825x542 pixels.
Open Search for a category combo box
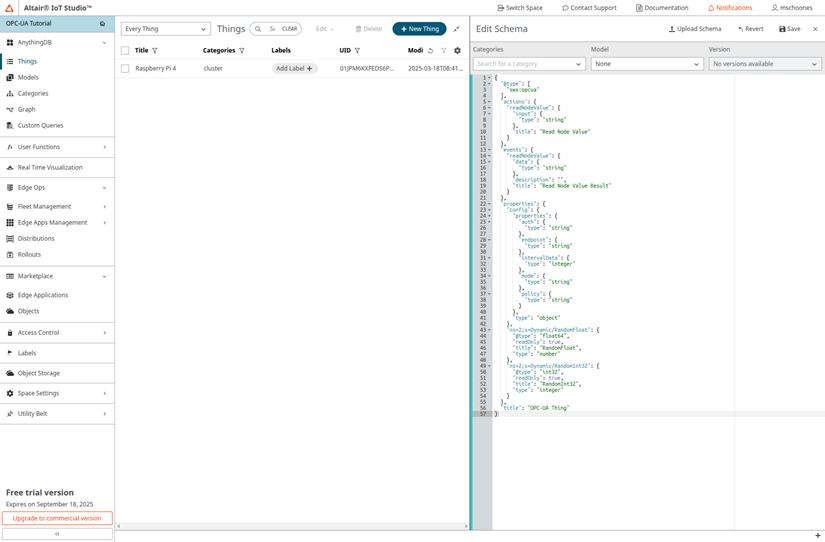(529, 64)
